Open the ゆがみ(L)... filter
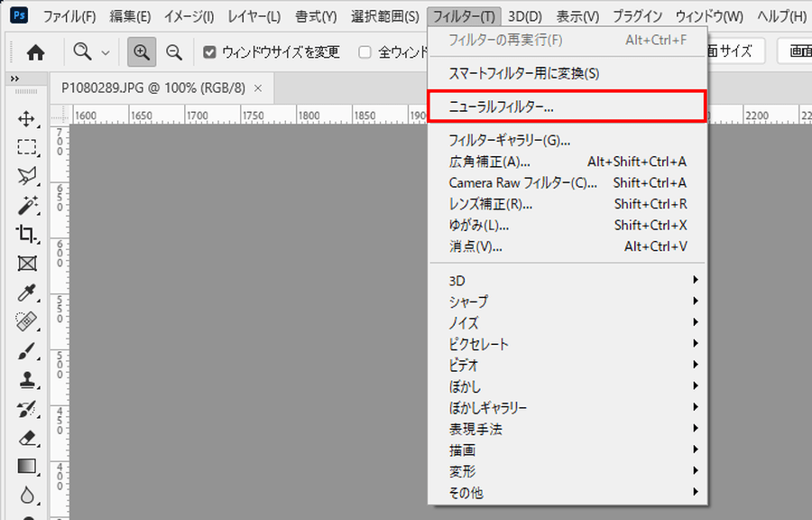Viewport: 812px width, 520px height. (x=567, y=226)
